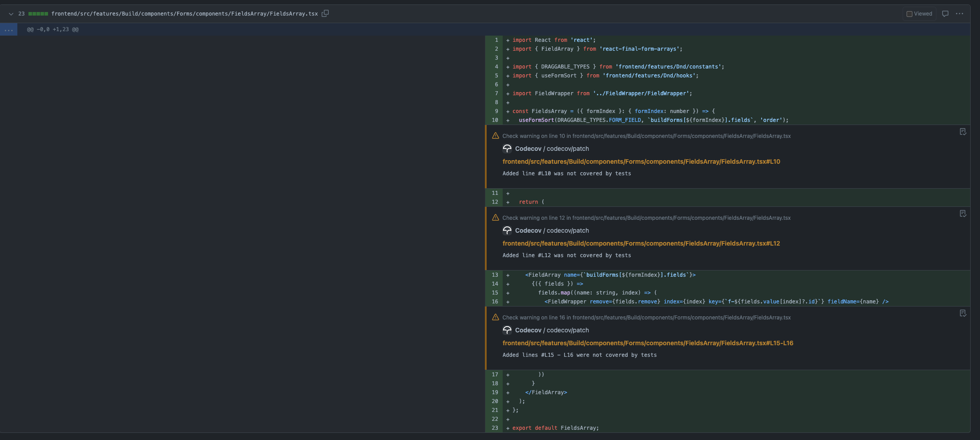Open FieldsArray.tsx#L10 link
This screenshot has height=440, width=980.
click(x=641, y=161)
